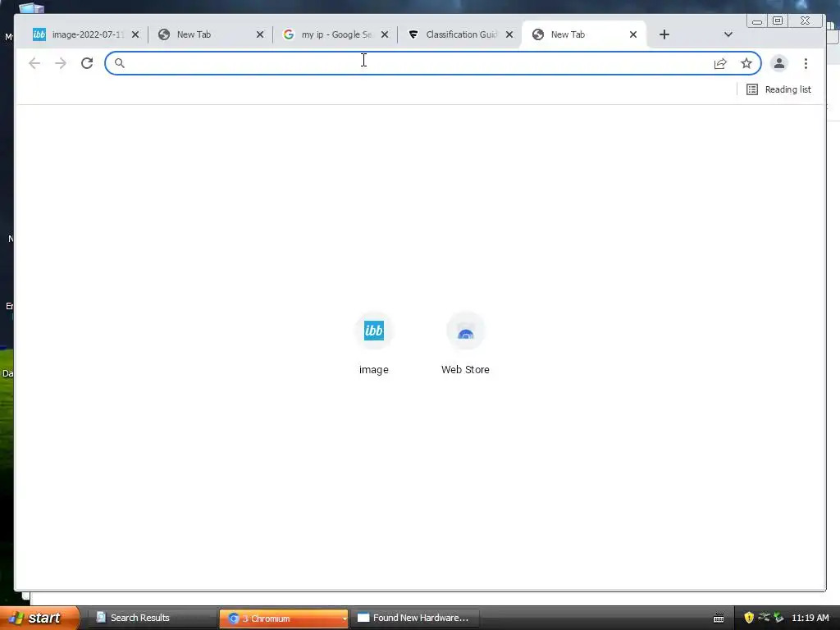Open the Reading list panel
This screenshot has width=840, height=630.
click(x=779, y=89)
